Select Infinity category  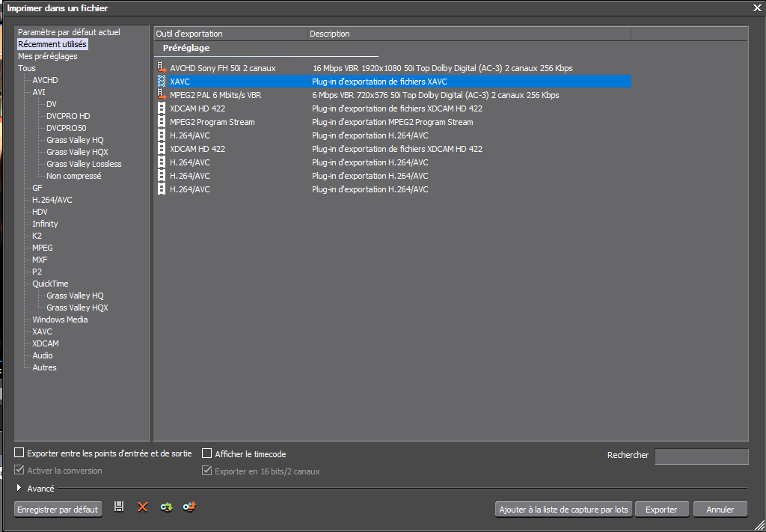click(x=45, y=224)
